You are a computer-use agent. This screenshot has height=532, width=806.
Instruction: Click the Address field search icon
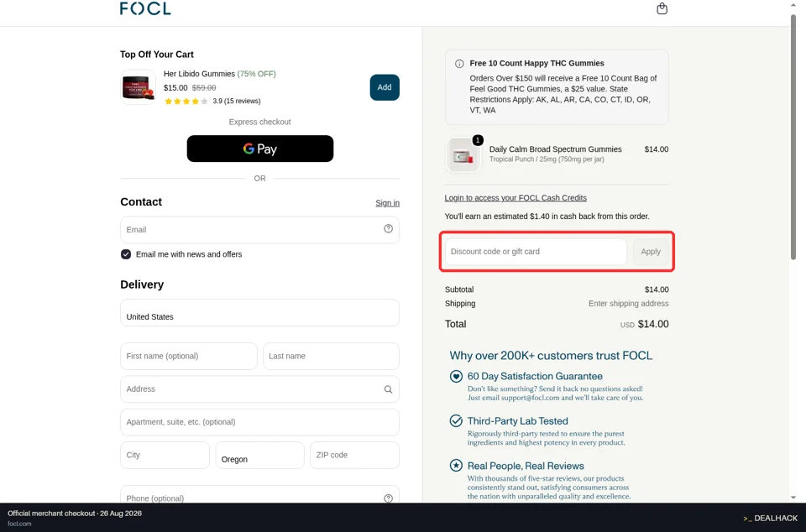(388, 389)
